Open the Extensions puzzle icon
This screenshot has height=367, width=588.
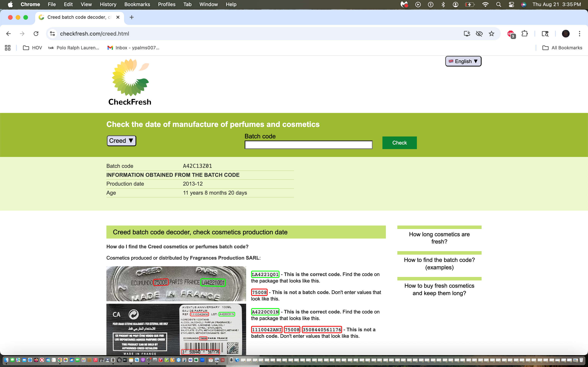pyautogui.click(x=525, y=34)
